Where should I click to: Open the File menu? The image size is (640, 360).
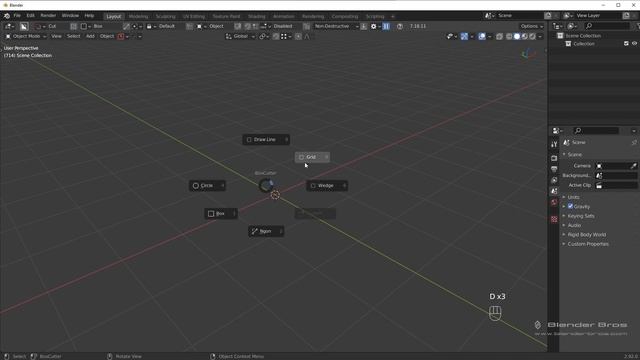(17, 16)
